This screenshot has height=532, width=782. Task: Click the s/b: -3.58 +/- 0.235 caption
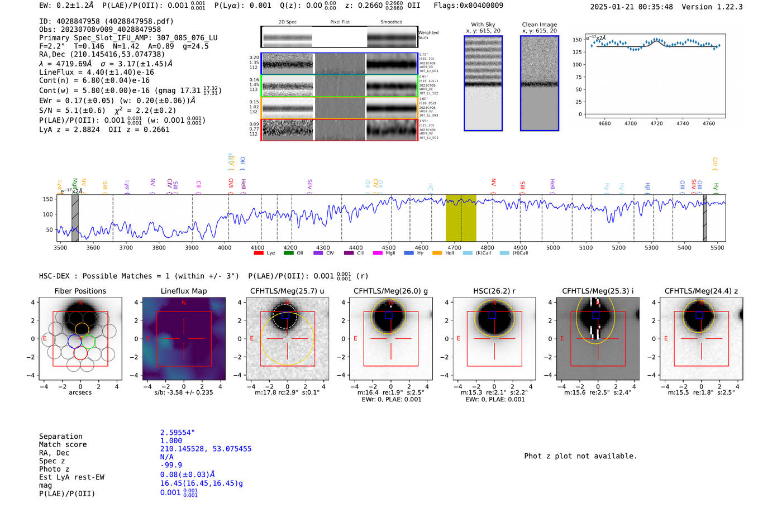click(184, 392)
